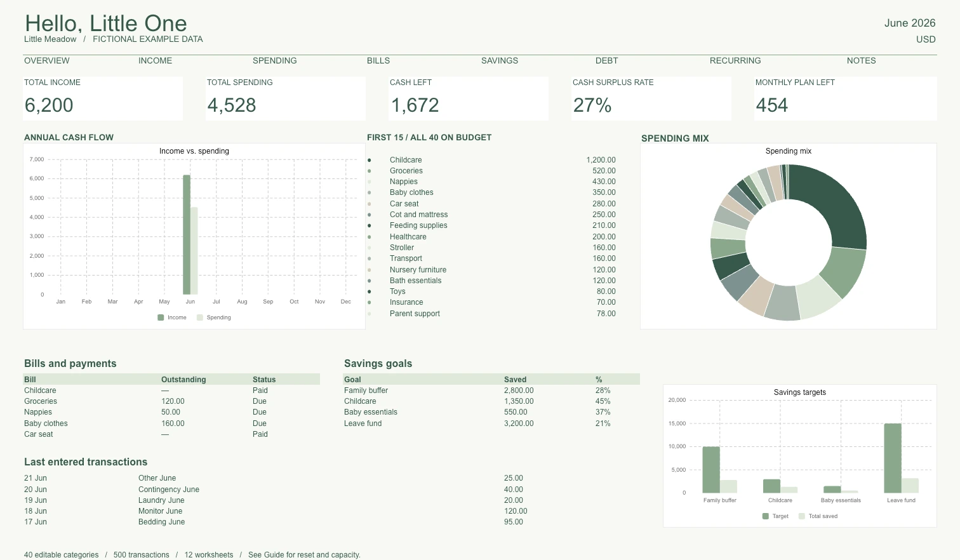Click the June 2026 date label
This screenshot has height=560, width=960.
[x=910, y=23]
